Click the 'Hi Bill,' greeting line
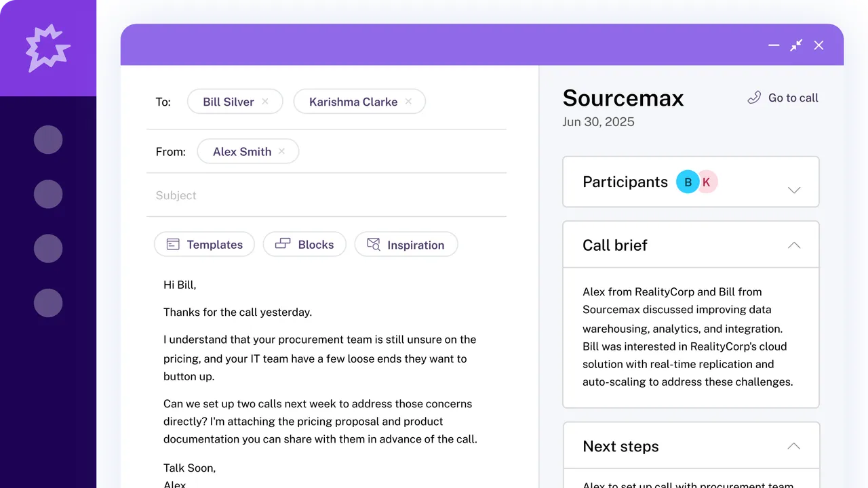The image size is (868, 488). tap(180, 285)
